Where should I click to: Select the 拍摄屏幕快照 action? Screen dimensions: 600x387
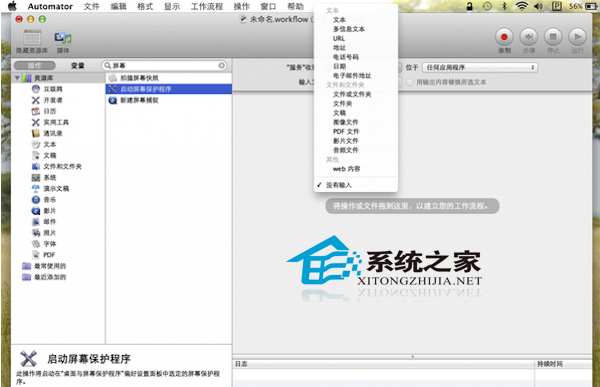pos(169,78)
